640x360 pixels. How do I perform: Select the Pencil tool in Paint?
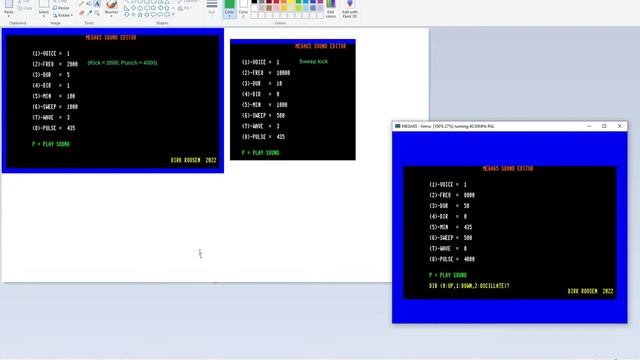pyautogui.click(x=82, y=3)
